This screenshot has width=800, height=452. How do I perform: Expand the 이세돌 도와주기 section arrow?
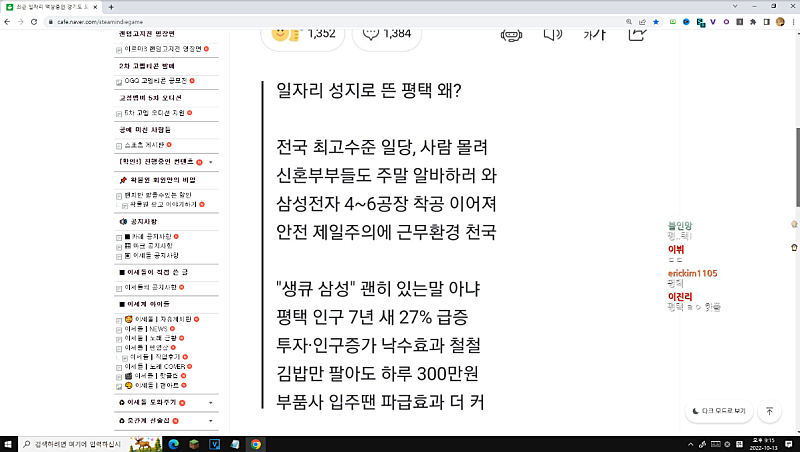211,403
